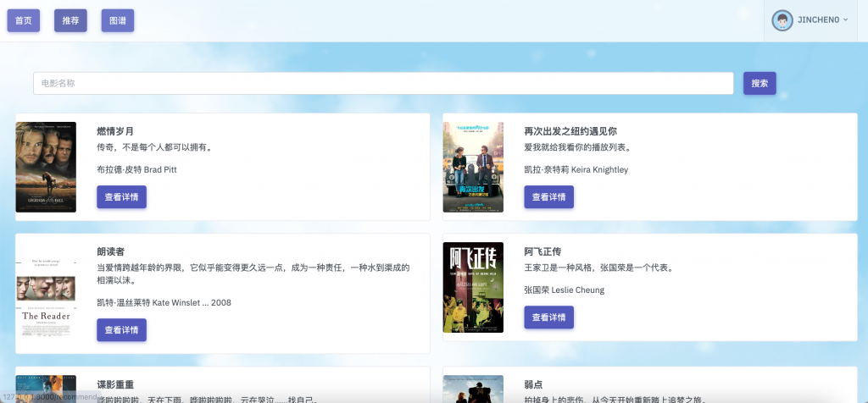
Task: Click the Legends of the Fall poster
Action: pyautogui.click(x=46, y=167)
